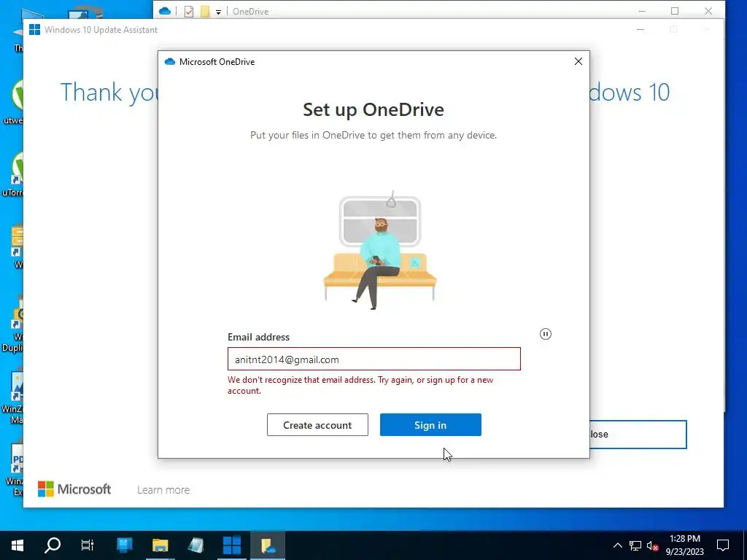Click Properties checkmark icon in Explorer toolbar
747x560 pixels.
[x=189, y=12]
